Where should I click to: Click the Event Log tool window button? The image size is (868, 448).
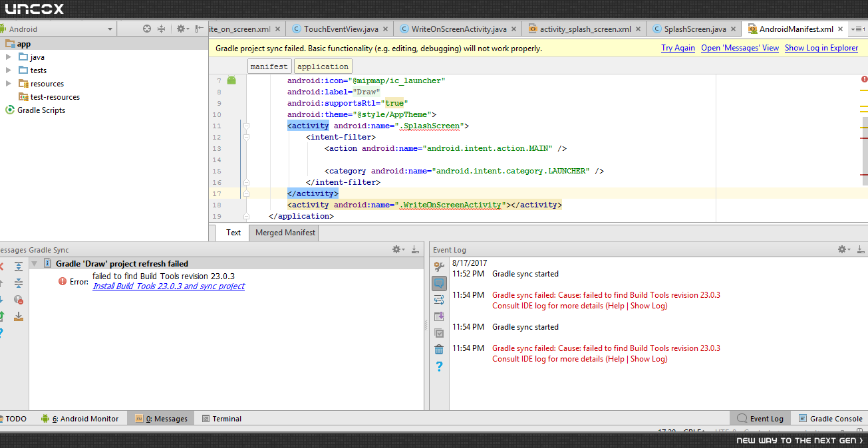(x=760, y=419)
